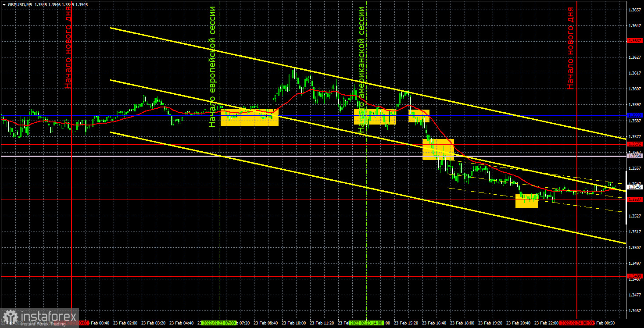The image size is (644, 328).
Task: Select the yellow signal box on 1.3537 level
Action: coord(526,200)
